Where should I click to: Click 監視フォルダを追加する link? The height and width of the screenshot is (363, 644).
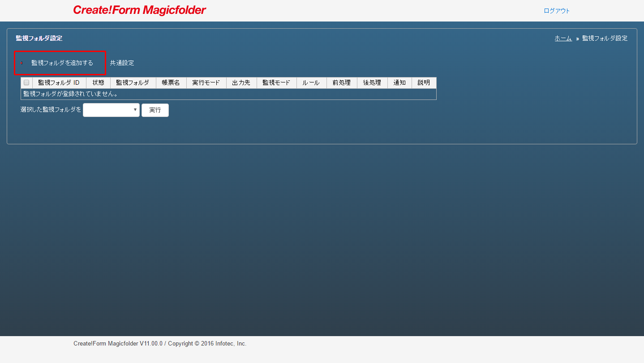[62, 63]
